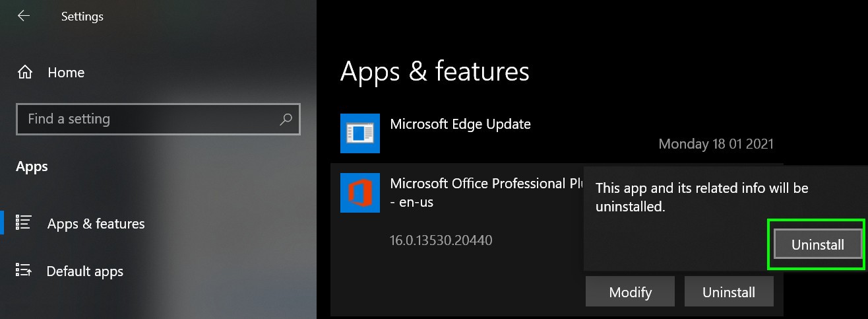Click the Monday 18 01 2021 install date
Image resolution: width=868 pixels, height=319 pixels.
coord(716,143)
